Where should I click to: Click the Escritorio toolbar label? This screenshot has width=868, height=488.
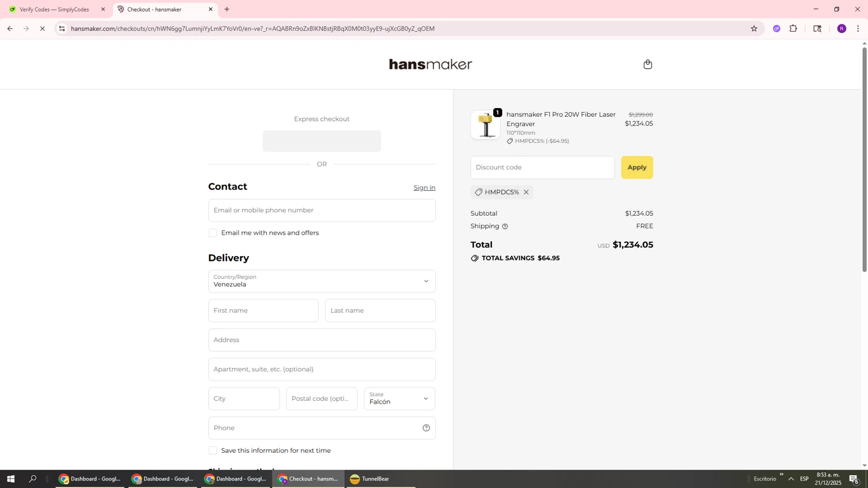click(x=764, y=479)
